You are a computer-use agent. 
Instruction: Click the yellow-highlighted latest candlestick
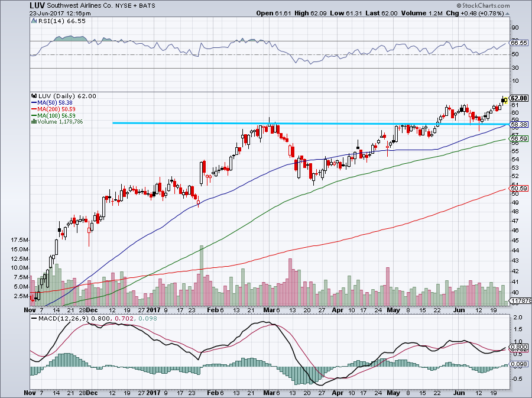505,100
